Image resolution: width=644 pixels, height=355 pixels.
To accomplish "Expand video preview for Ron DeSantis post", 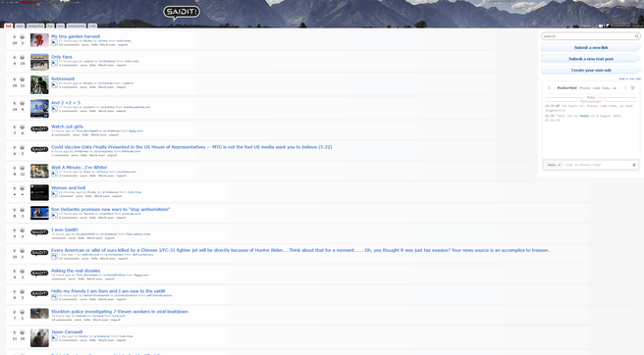I will 54,216.
